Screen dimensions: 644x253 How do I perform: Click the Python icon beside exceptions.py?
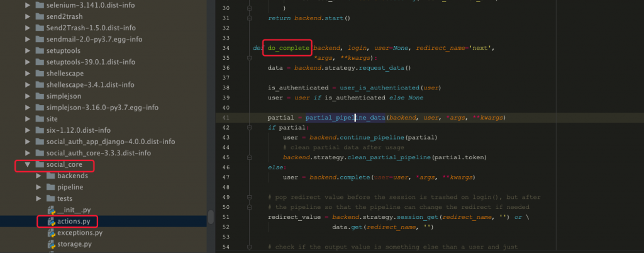pos(53,233)
